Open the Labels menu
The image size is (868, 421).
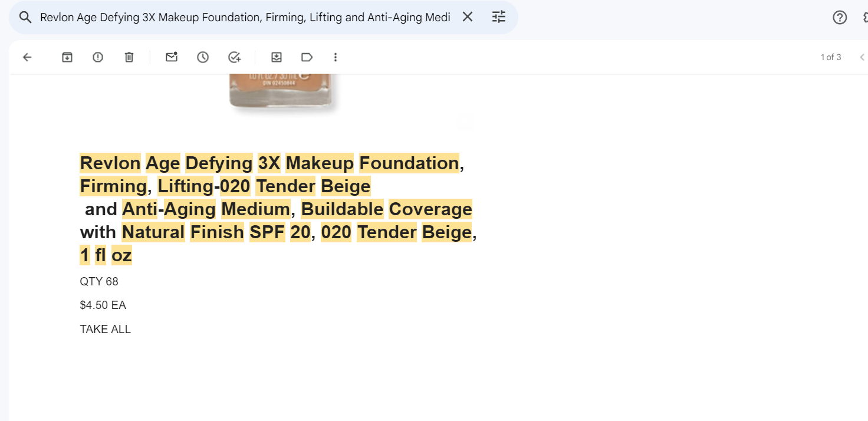pos(307,57)
